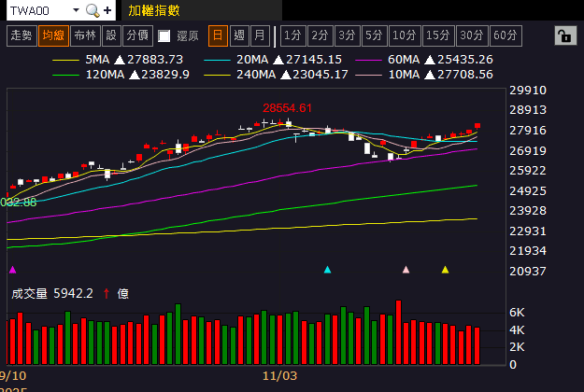Choose the 5分 minute interval
Image resolution: width=584 pixels, height=392 pixels.
[x=375, y=35]
